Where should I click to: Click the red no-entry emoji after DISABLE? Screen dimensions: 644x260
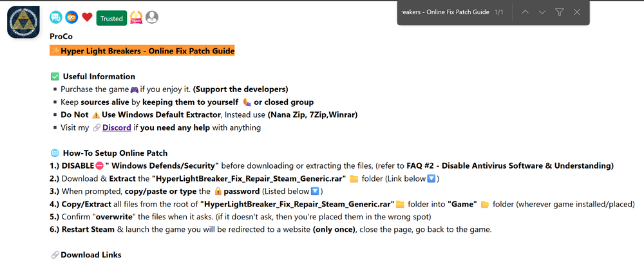click(99, 166)
